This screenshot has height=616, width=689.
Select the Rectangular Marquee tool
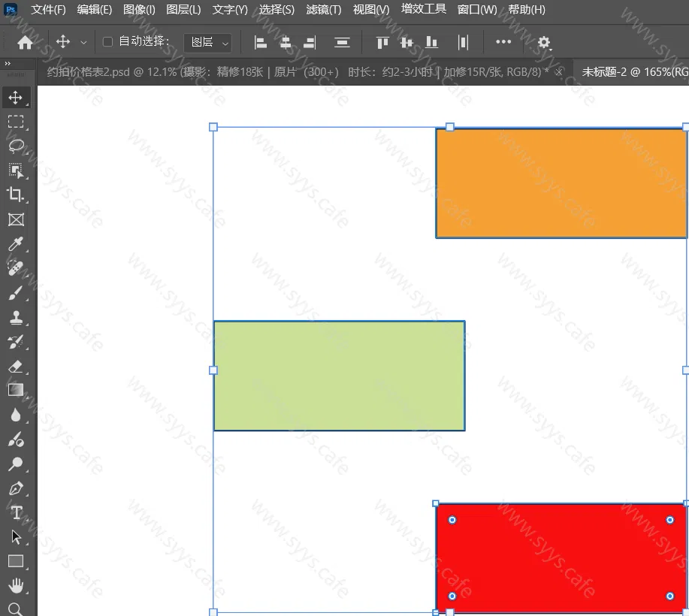(16, 122)
